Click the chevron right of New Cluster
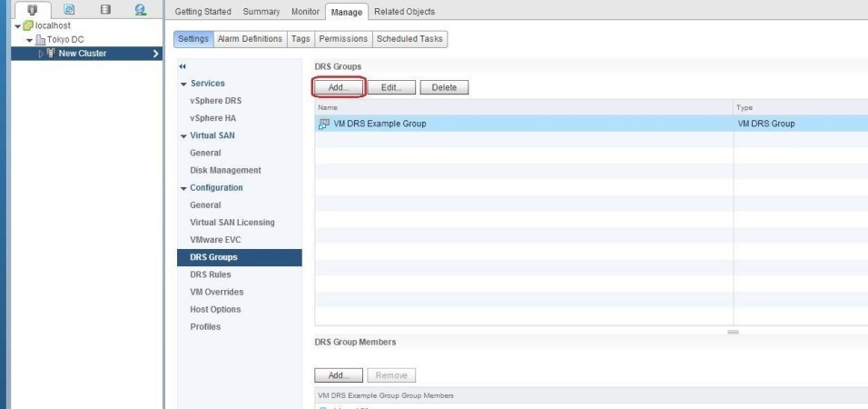The image size is (868, 409). [155, 54]
